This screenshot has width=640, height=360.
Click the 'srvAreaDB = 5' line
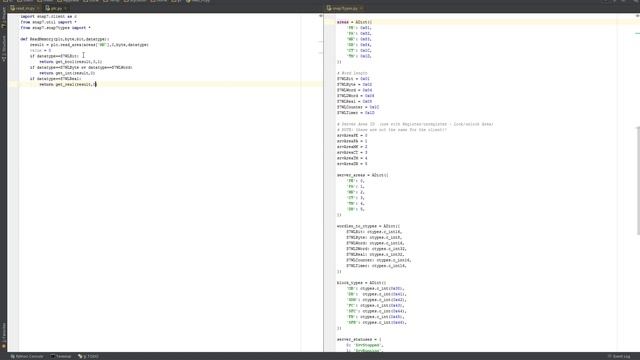352,164
